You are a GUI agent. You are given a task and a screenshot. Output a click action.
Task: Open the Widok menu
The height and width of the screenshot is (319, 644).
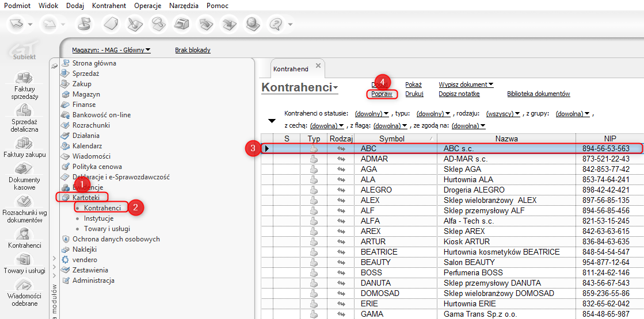click(x=48, y=6)
